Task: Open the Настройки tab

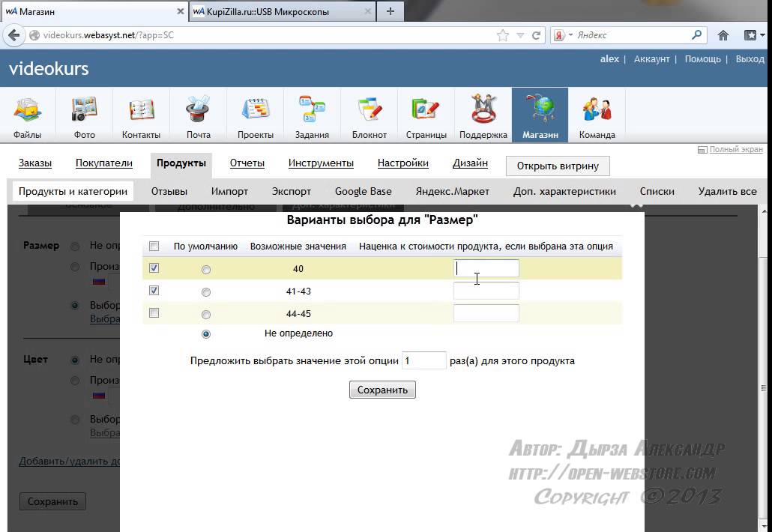Action: [x=402, y=163]
